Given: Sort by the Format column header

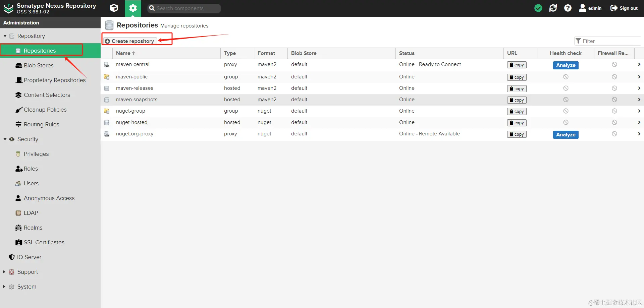Looking at the screenshot, I should 271,53.
